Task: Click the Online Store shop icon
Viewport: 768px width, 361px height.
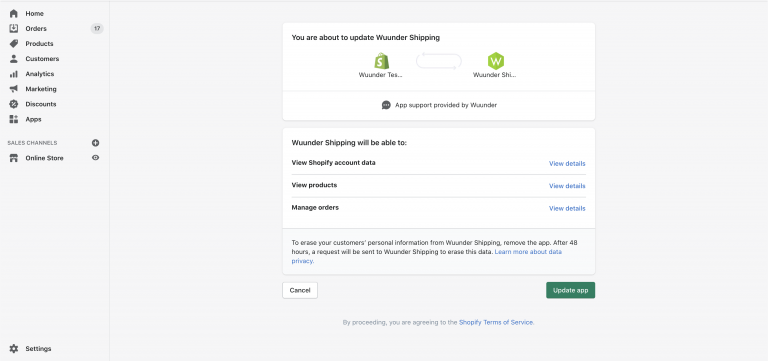Action: (x=14, y=158)
